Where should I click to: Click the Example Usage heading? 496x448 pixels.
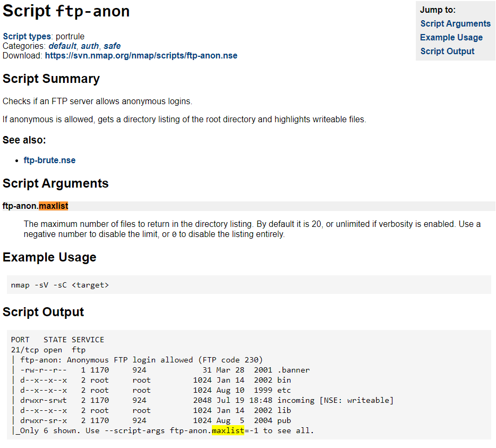49,257
